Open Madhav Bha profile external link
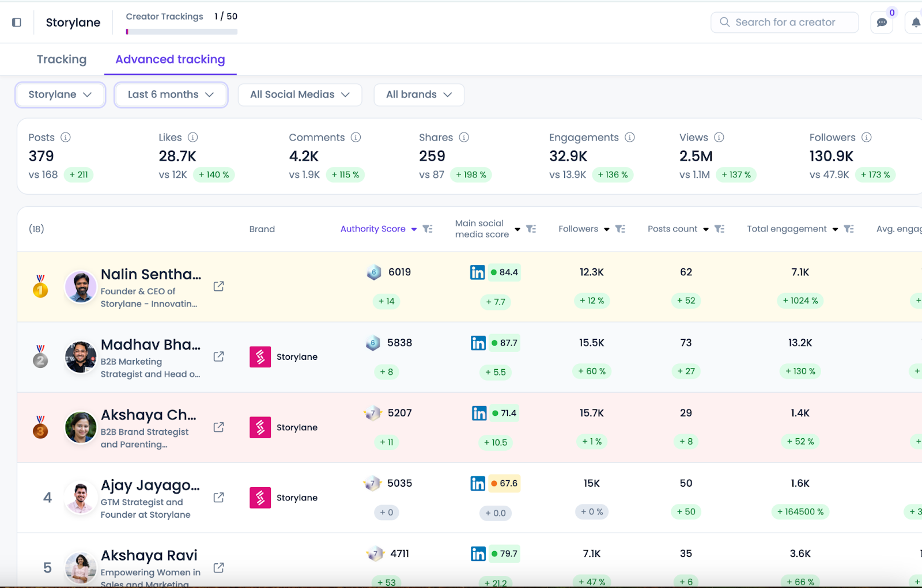Viewport: 922px width, 588px height. (x=218, y=356)
